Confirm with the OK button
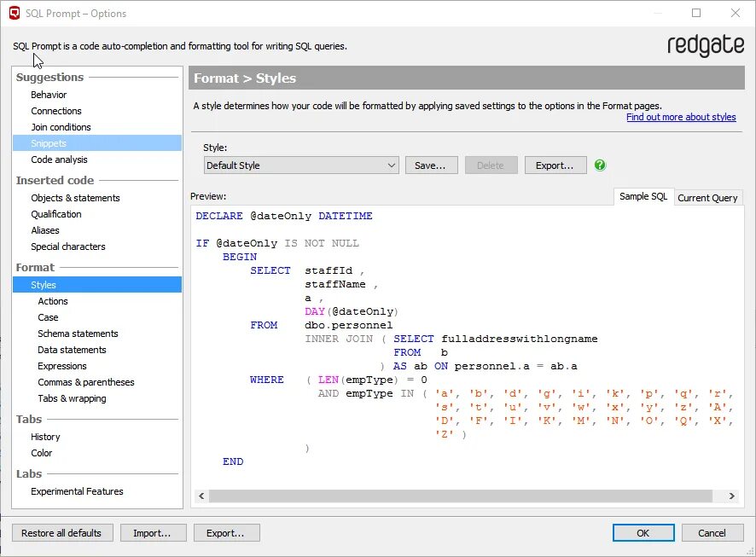 tap(643, 533)
